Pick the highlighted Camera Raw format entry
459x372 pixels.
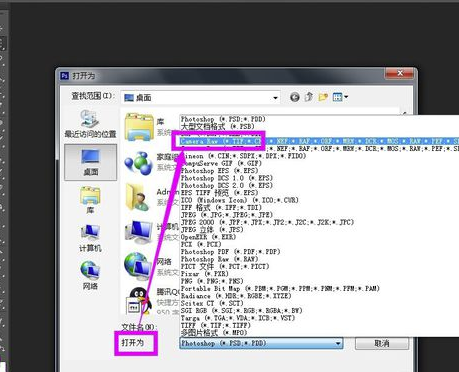(319, 141)
